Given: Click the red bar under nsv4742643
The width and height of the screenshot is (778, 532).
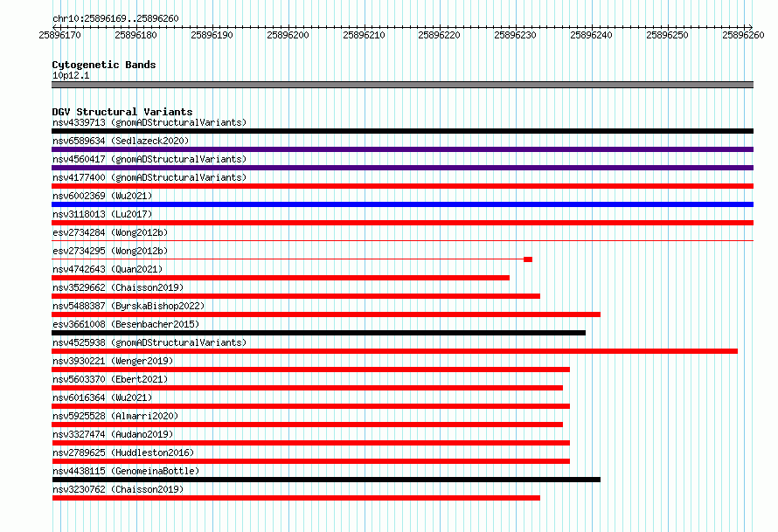Looking at the screenshot, I should pyautogui.click(x=281, y=278).
